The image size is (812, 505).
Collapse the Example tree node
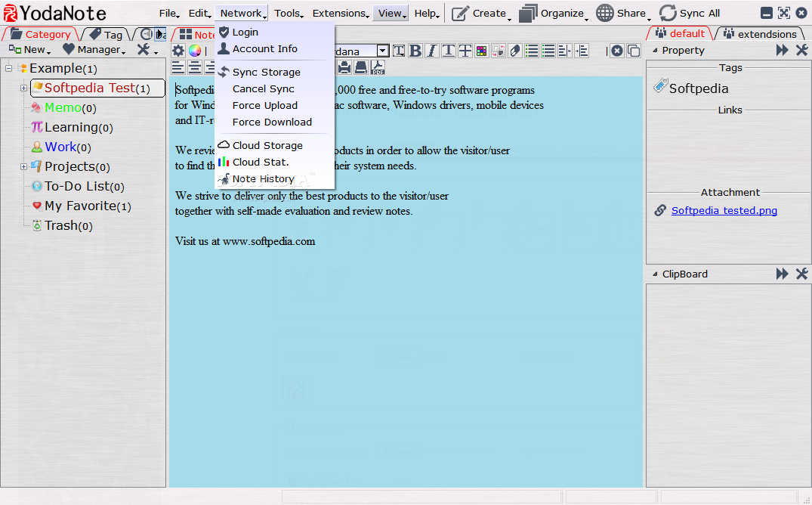(9, 69)
